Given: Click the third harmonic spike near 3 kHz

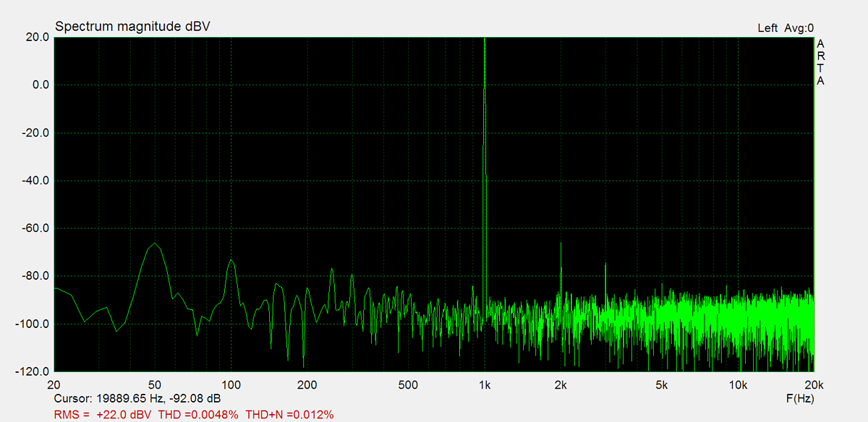Looking at the screenshot, I should (605, 266).
